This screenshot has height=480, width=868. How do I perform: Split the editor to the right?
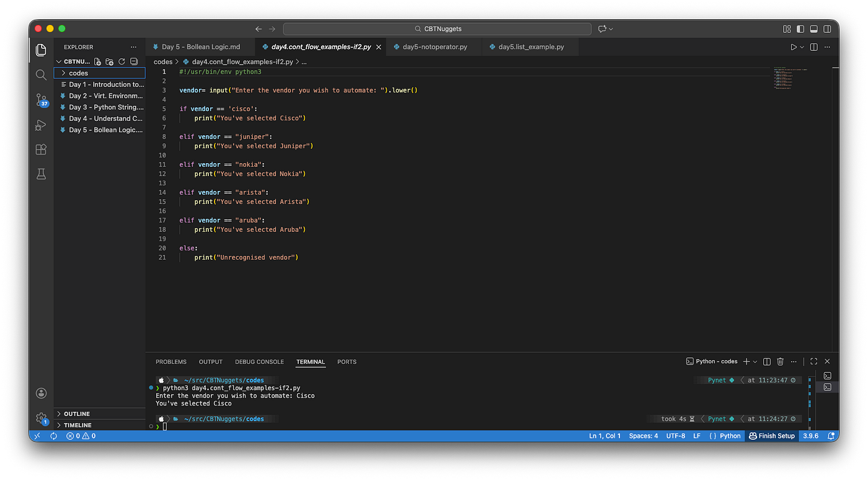814,47
